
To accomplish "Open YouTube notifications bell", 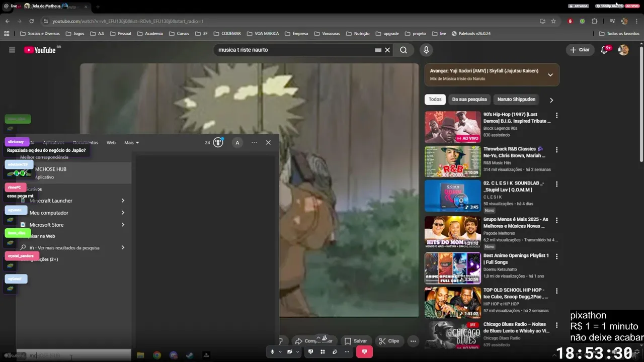I will click(x=605, y=50).
